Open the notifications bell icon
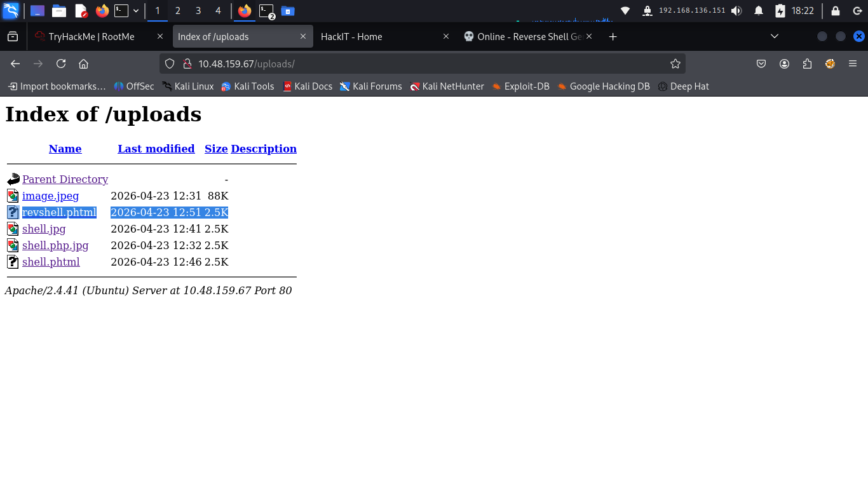868x488 pixels. pos(759,11)
